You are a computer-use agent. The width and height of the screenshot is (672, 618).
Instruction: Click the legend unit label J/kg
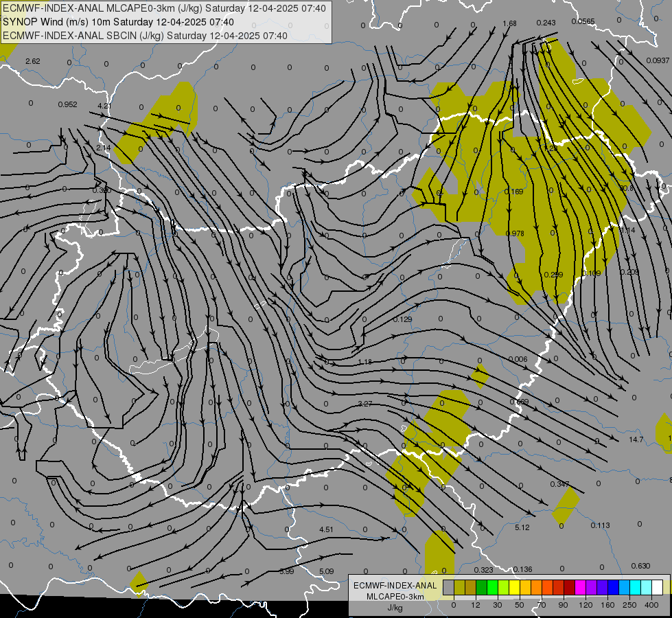click(395, 608)
